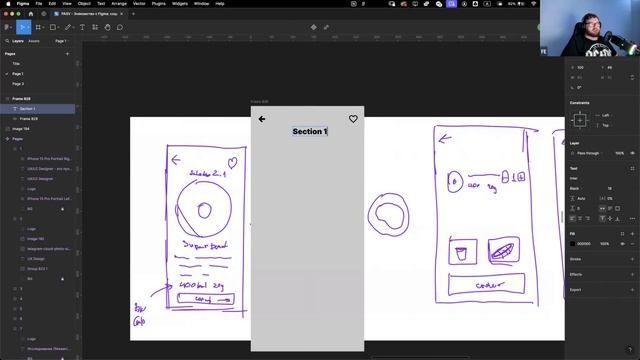Open vertical constraint Top dropdown

[x=605, y=125]
